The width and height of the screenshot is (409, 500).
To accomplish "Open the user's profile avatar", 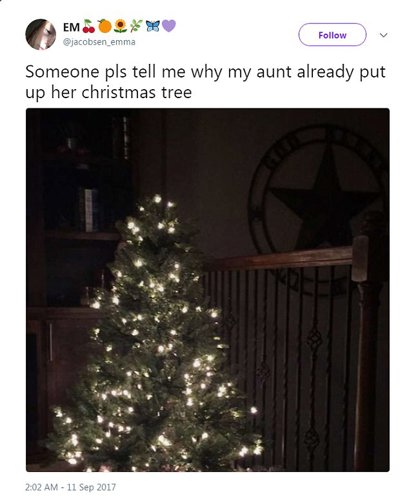I will click(x=41, y=34).
